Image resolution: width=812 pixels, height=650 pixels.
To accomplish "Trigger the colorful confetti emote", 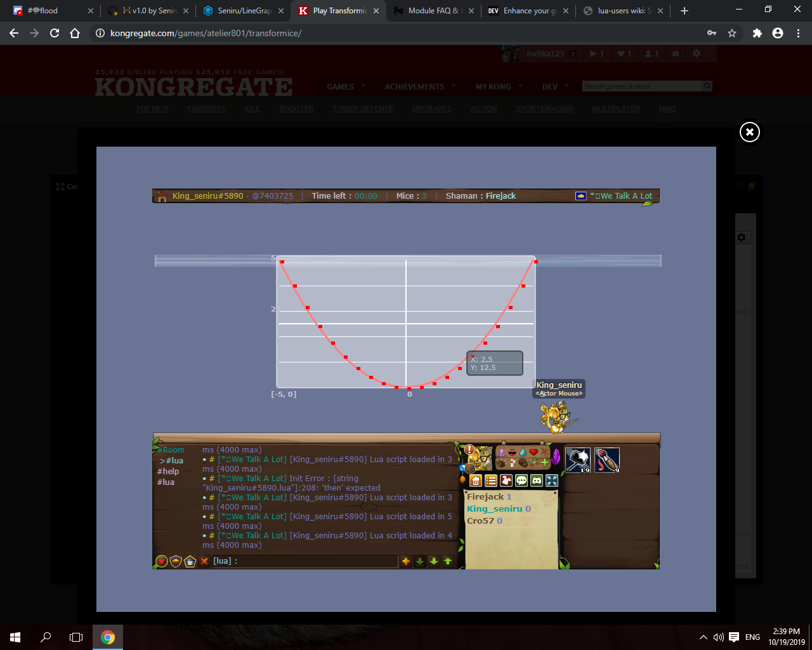I will (534, 463).
